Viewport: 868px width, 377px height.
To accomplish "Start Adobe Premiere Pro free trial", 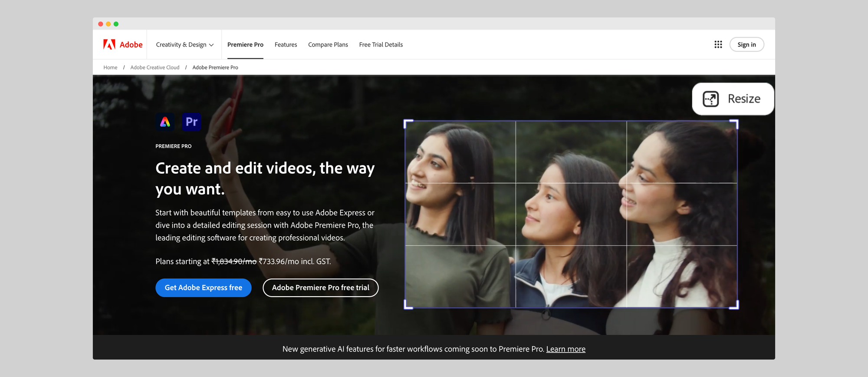I will (x=320, y=288).
